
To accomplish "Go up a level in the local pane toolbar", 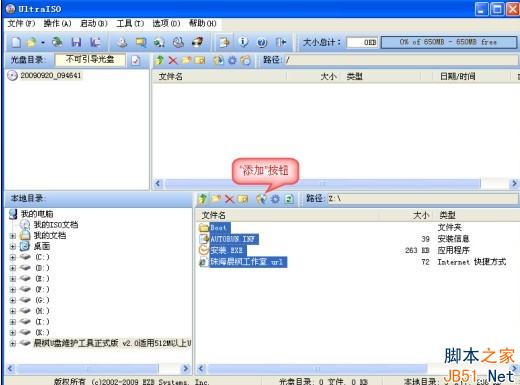I will (202, 199).
